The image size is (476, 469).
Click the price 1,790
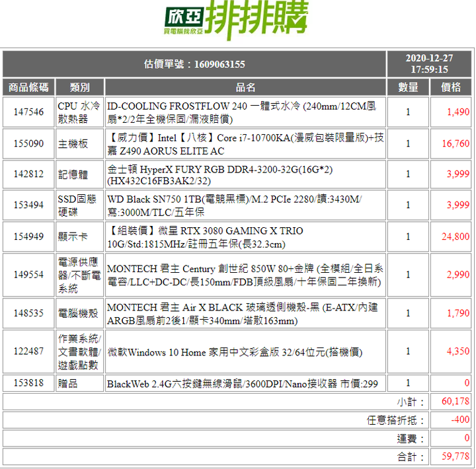457,313
